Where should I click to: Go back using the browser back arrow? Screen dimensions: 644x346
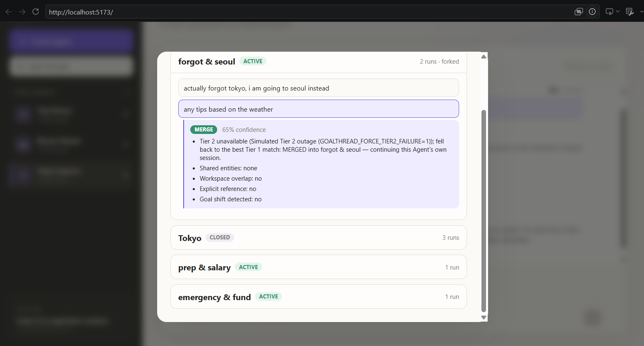(9, 12)
